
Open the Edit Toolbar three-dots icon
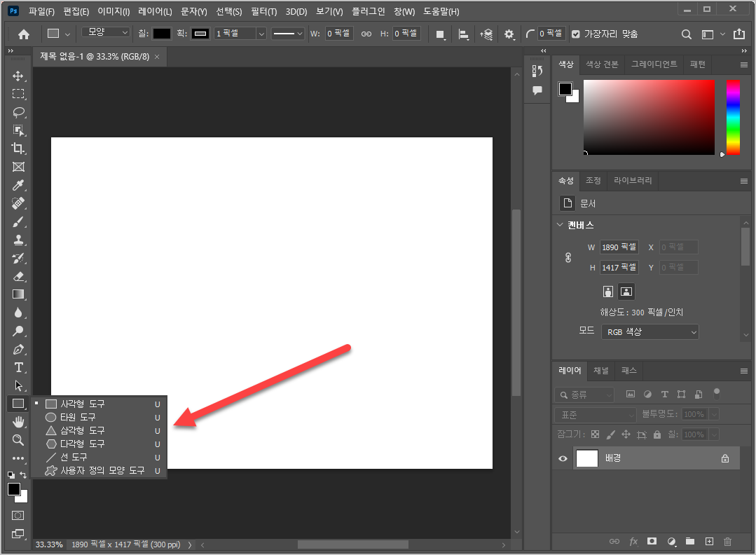[18, 458]
